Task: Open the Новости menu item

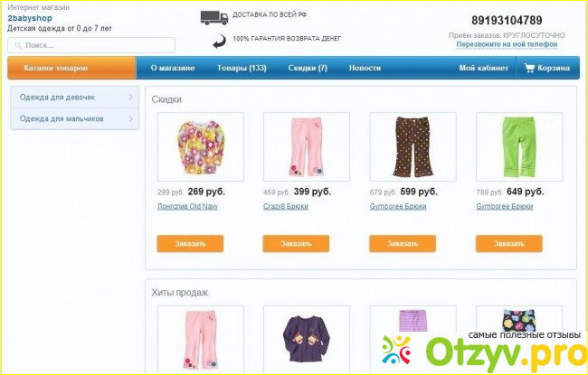Action: pos(365,68)
